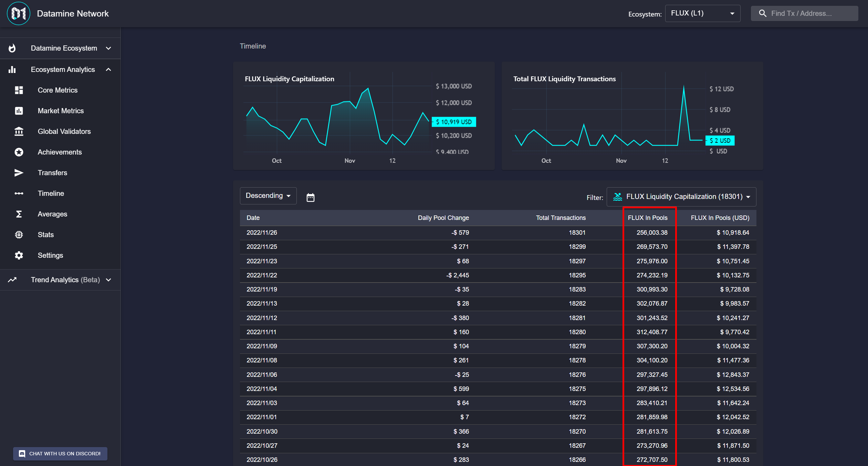The image size is (868, 466).
Task: Open the calendar date picker icon
Action: pos(311,197)
